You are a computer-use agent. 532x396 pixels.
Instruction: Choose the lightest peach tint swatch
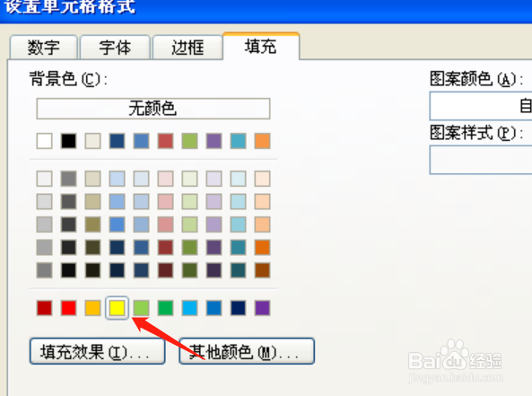[263, 179]
